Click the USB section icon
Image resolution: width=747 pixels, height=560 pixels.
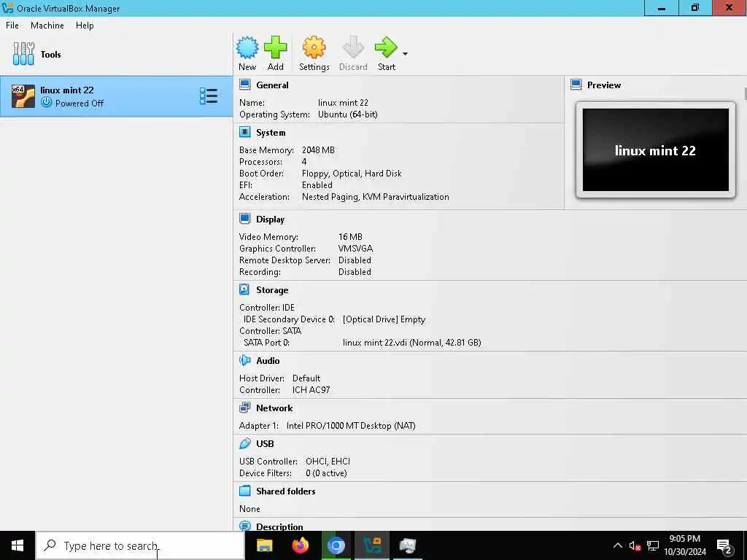coord(245,443)
